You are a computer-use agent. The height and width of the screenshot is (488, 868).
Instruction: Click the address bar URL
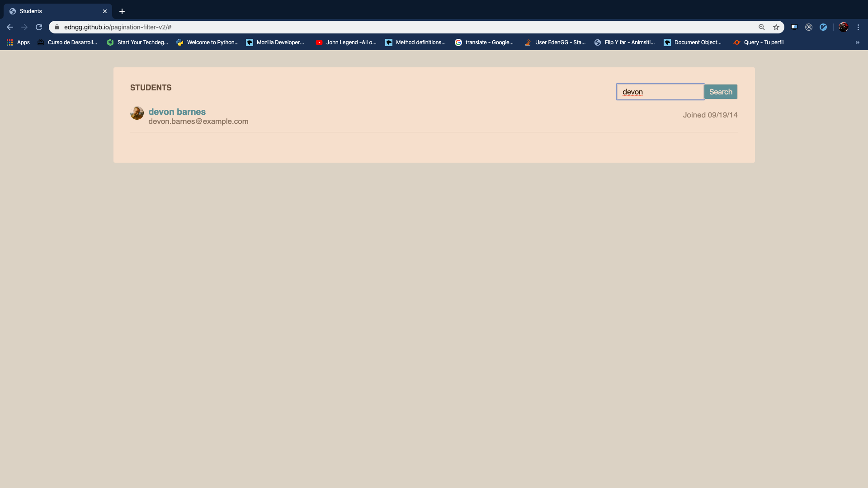pos(118,27)
